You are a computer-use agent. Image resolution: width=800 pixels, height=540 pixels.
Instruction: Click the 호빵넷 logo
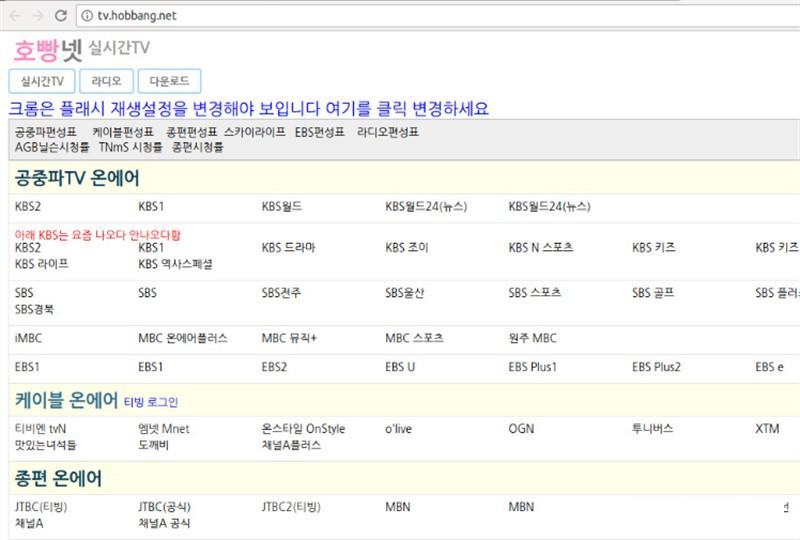coord(47,50)
